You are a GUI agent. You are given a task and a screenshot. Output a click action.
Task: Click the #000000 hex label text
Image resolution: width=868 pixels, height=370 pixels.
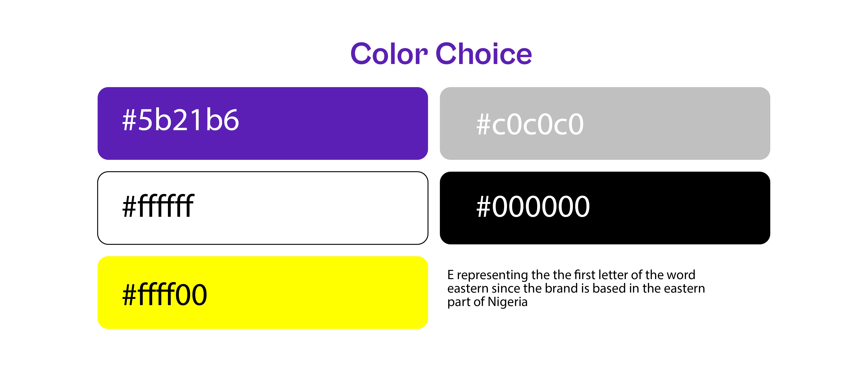click(533, 206)
